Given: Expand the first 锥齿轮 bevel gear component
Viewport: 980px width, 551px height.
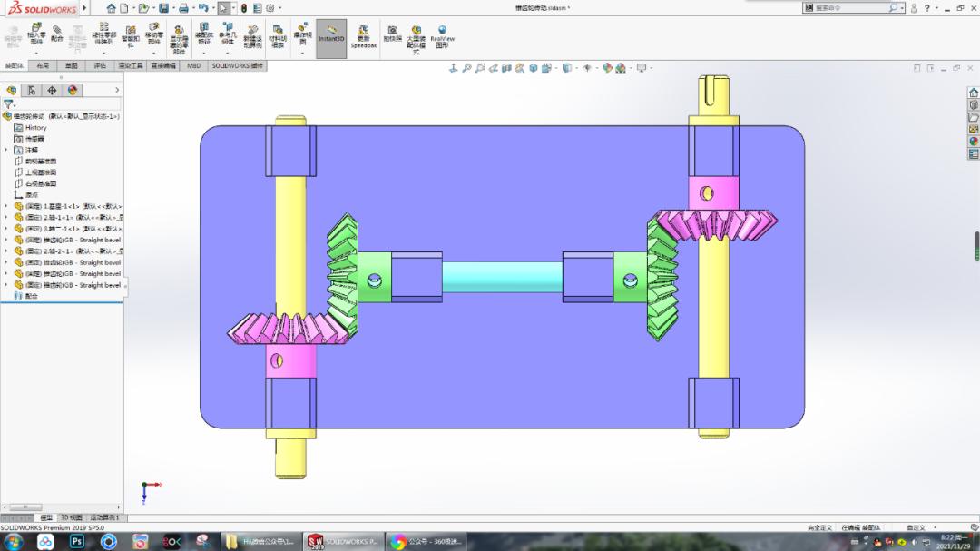Looking at the screenshot, I should [x=7, y=241].
